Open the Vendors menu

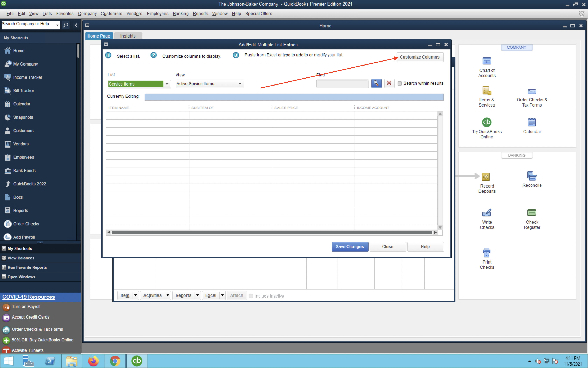134,14
